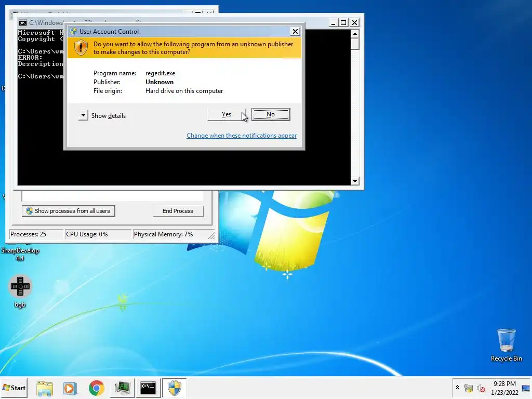
Task: Maximize the command prompt window
Action: [x=344, y=23]
